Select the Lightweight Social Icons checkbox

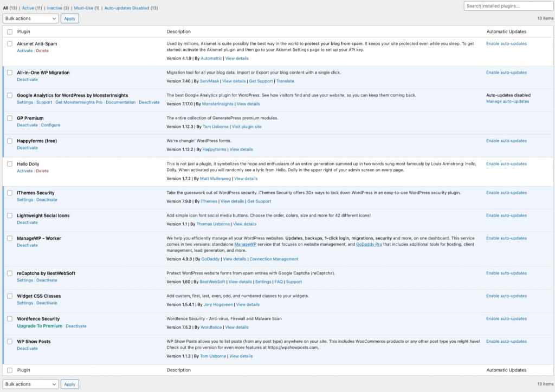pyautogui.click(x=10, y=215)
